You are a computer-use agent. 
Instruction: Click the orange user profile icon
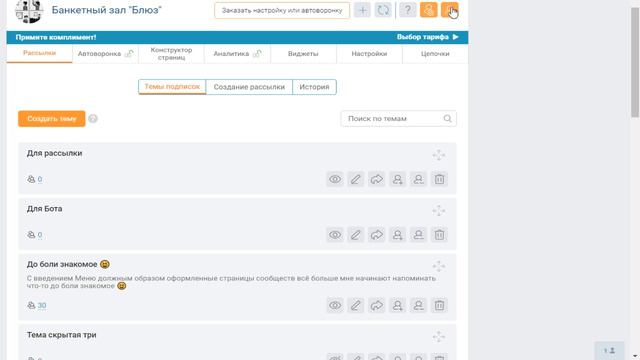[429, 10]
